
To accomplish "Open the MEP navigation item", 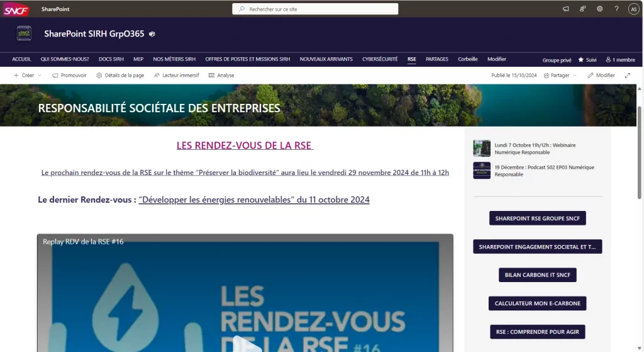I will coord(138,59).
